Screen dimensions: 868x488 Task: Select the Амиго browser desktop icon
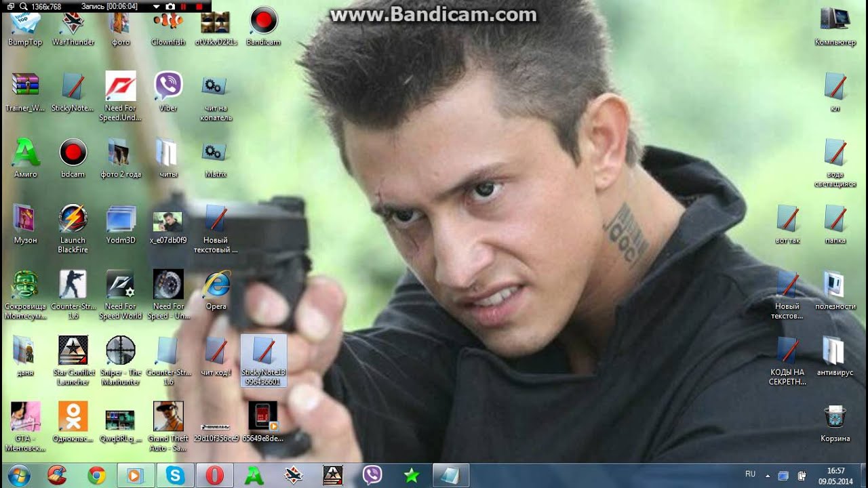[25, 158]
